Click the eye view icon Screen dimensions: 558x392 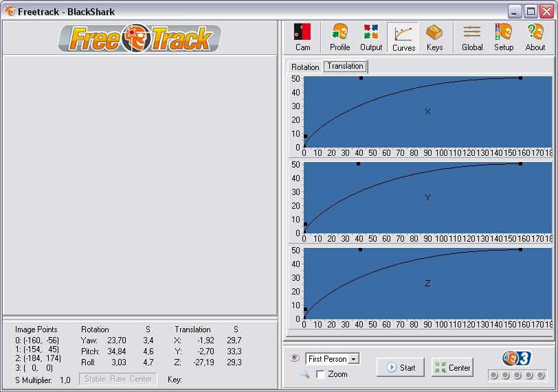294,358
